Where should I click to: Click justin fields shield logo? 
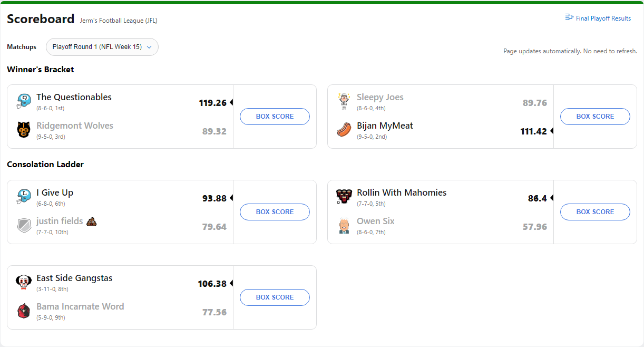tap(24, 225)
